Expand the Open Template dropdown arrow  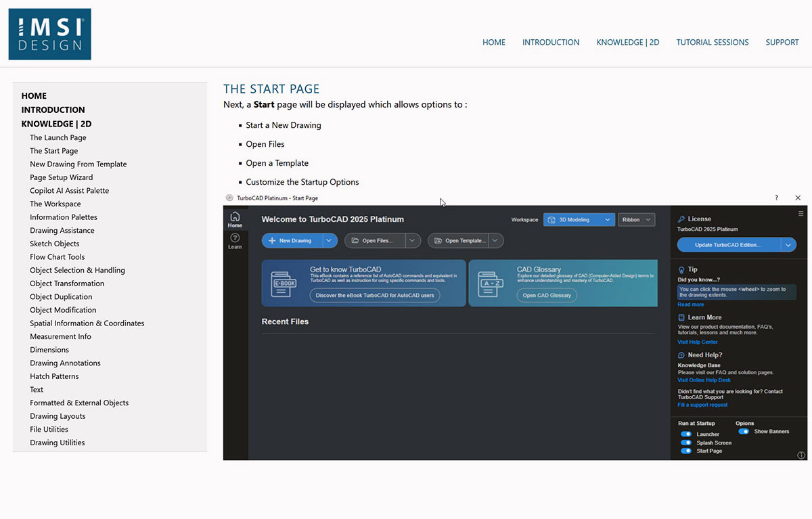pos(495,240)
